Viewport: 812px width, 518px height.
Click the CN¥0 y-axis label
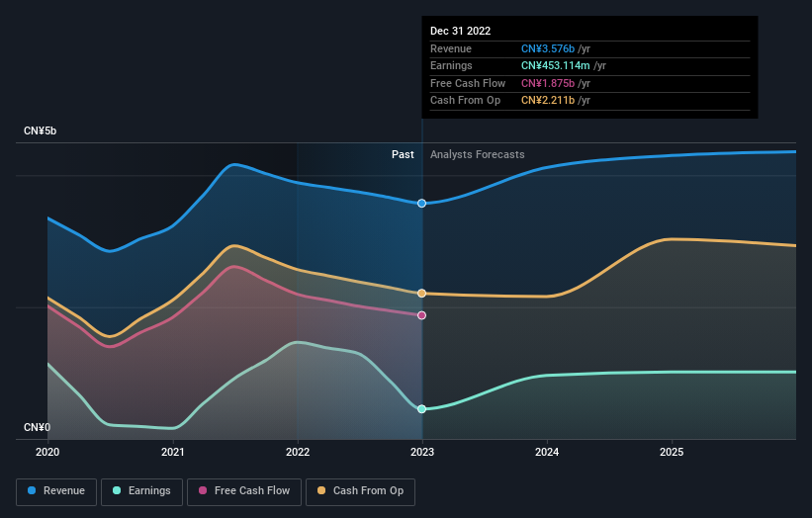tap(37, 427)
